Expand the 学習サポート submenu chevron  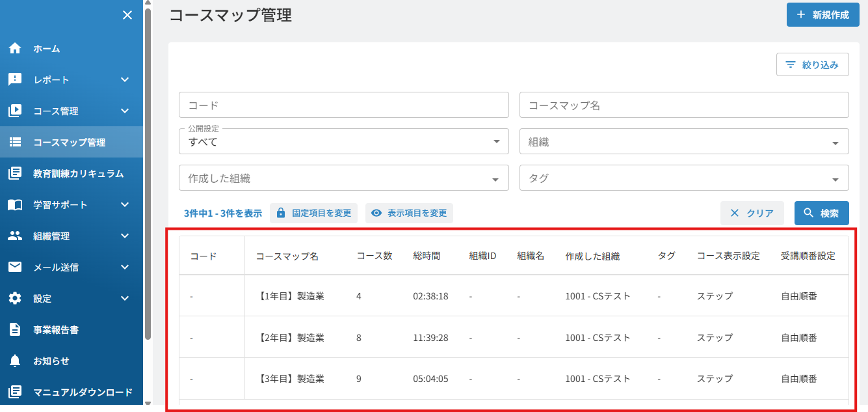click(125, 204)
